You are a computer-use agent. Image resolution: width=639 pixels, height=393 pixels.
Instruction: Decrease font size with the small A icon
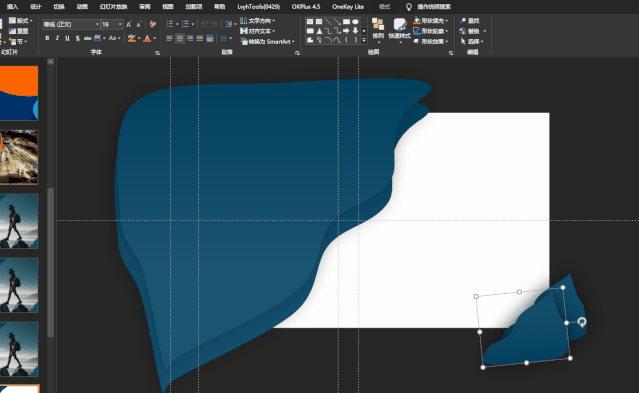(x=139, y=24)
